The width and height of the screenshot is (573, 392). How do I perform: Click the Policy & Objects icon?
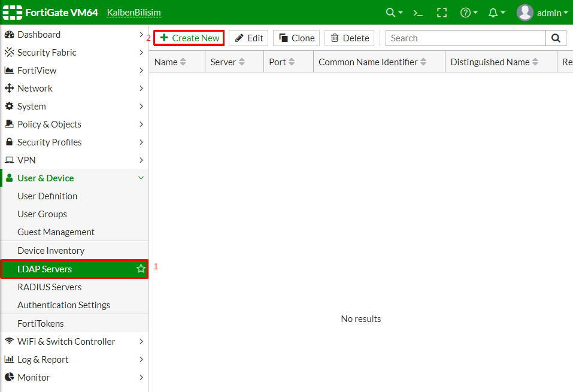[9, 124]
